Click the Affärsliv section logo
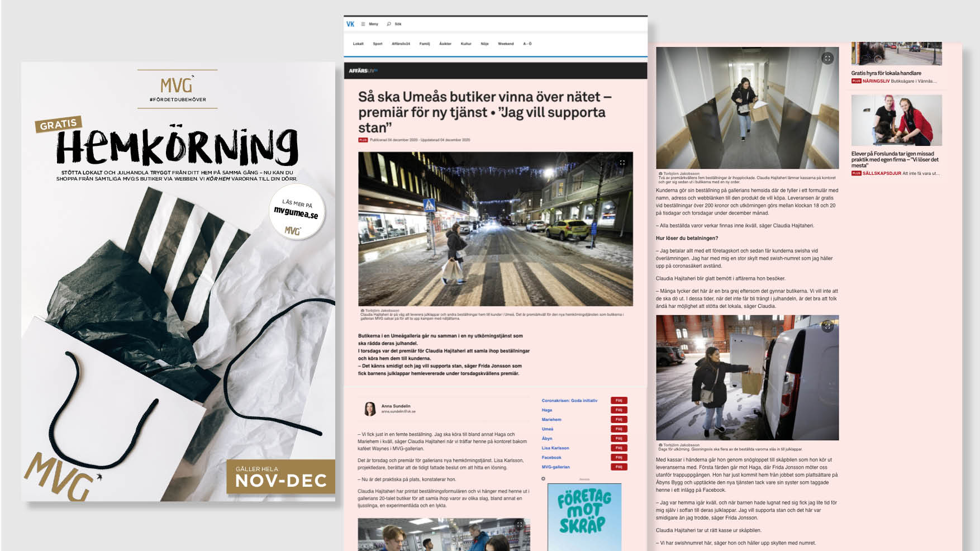 pyautogui.click(x=363, y=70)
